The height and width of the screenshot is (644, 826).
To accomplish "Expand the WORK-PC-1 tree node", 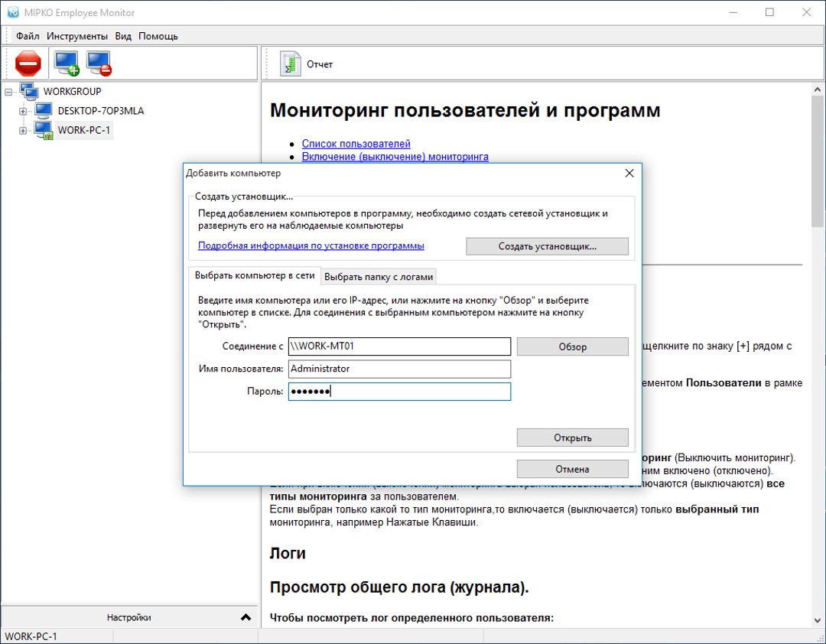I will click(x=23, y=131).
